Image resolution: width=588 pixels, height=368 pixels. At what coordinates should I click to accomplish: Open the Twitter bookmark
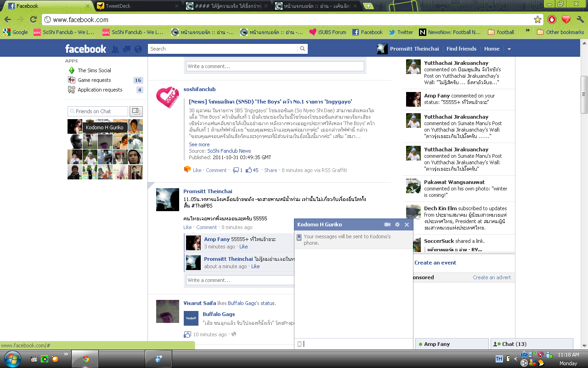[401, 32]
